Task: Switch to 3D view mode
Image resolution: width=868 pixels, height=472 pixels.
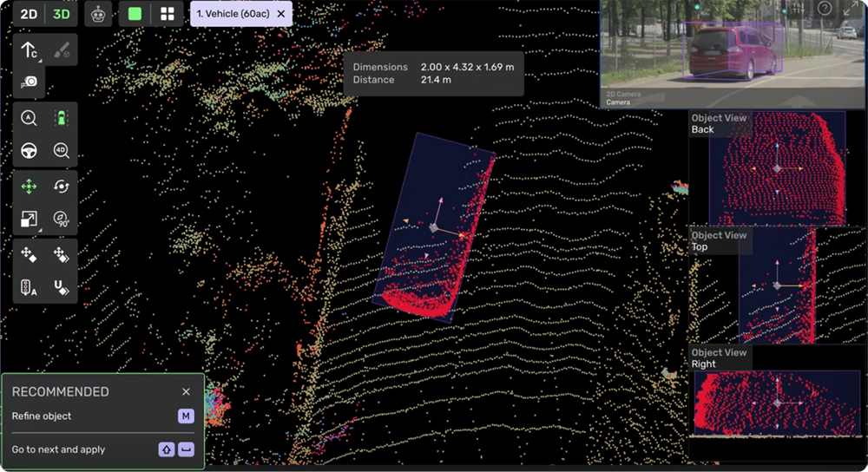Action: 61,14
